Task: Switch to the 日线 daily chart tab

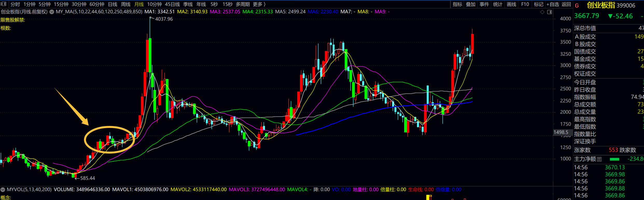Action: coord(113,4)
